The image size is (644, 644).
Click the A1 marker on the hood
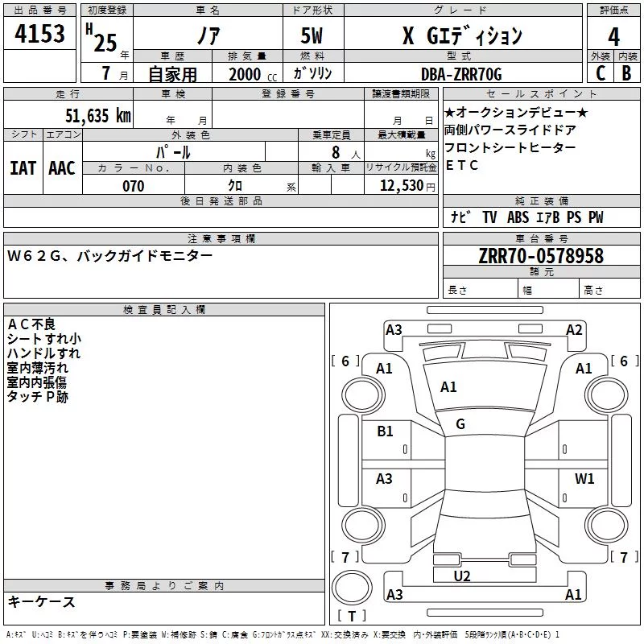[x=448, y=387]
